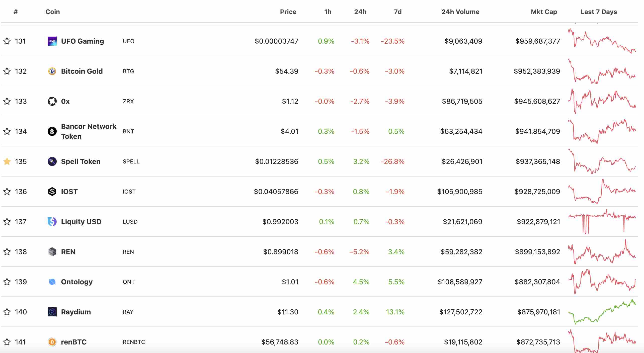Star the 0x coin row
Screen dimensions: 644x353
point(7,101)
